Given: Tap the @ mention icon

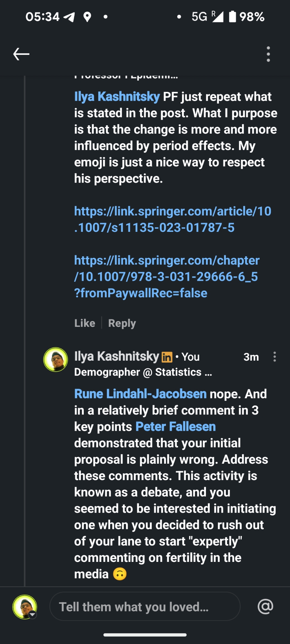Looking at the screenshot, I should point(266,607).
